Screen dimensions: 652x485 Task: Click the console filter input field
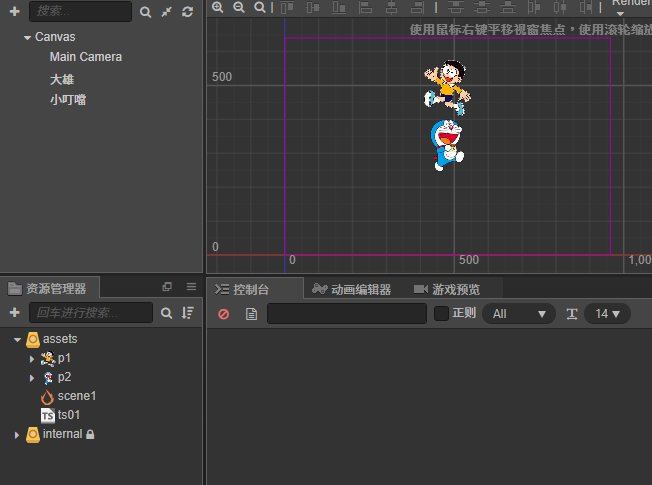(x=347, y=314)
